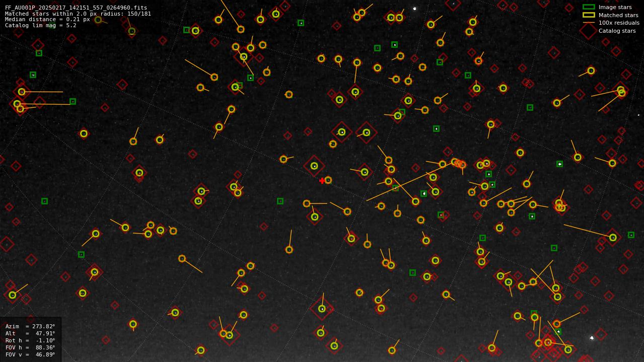Click the green Image stars legend swatch
Image resolution: width=644 pixels, height=362 pixels.
click(589, 7)
